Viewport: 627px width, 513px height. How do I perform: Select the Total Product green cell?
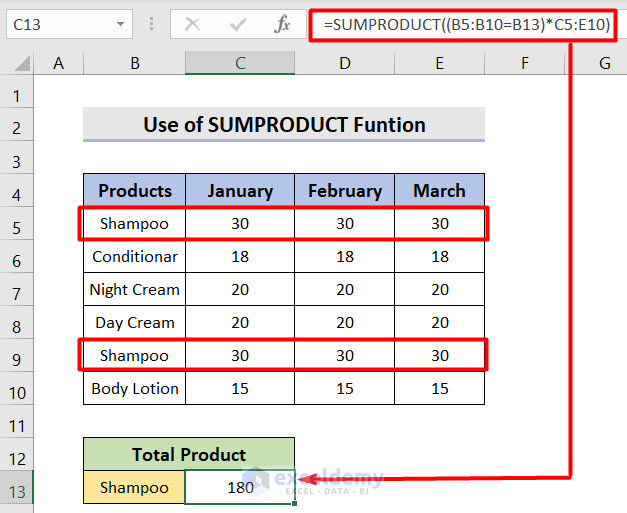[189, 455]
